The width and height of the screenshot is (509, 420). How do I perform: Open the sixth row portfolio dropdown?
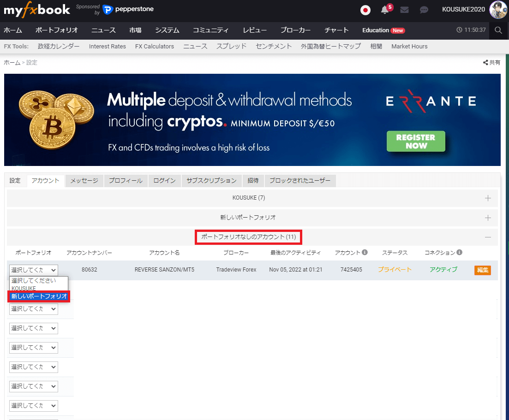point(34,386)
